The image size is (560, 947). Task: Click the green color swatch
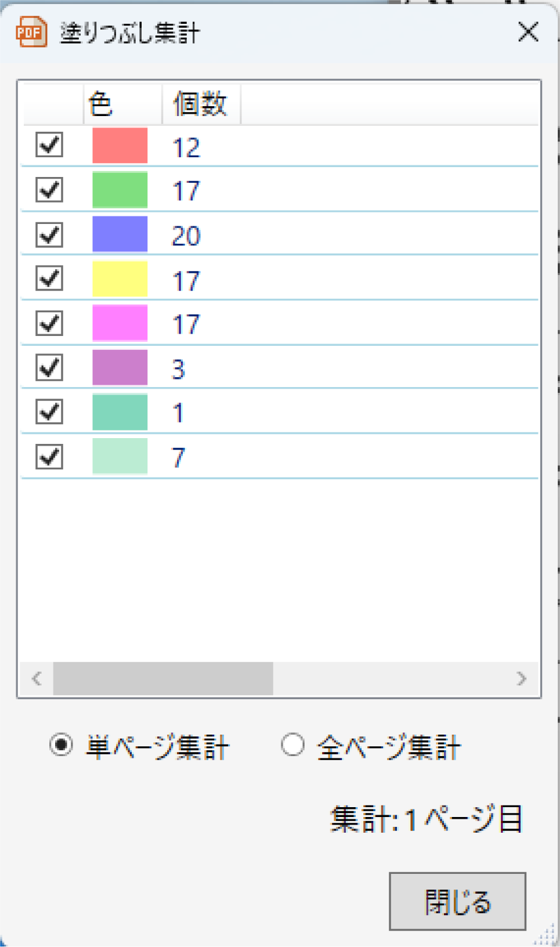[x=120, y=190]
